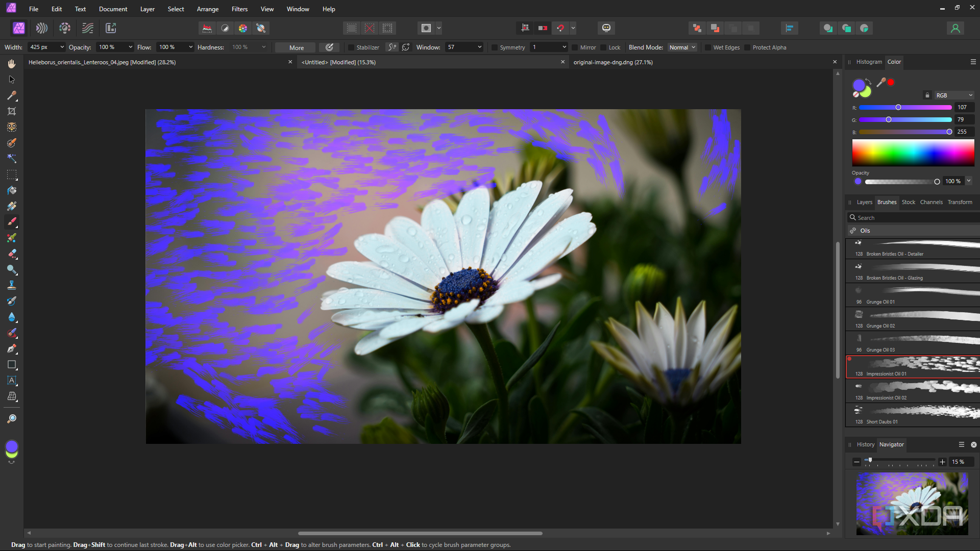
Task: Select the Clone Brush tool
Action: coord(12,285)
